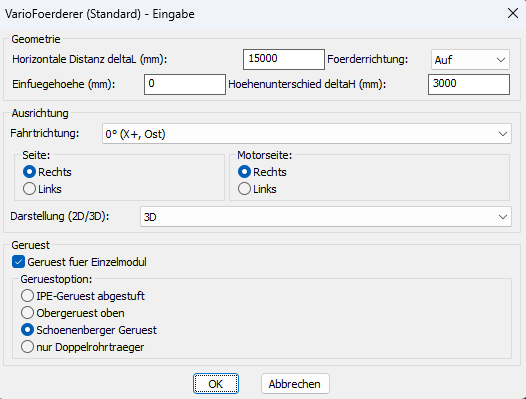Click the Darstellung (2D/3D) label

pos(60,216)
